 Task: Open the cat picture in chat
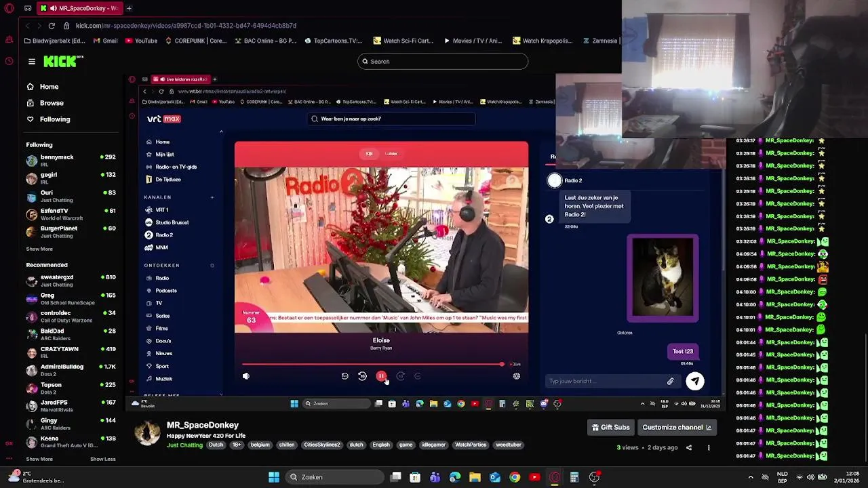click(663, 277)
